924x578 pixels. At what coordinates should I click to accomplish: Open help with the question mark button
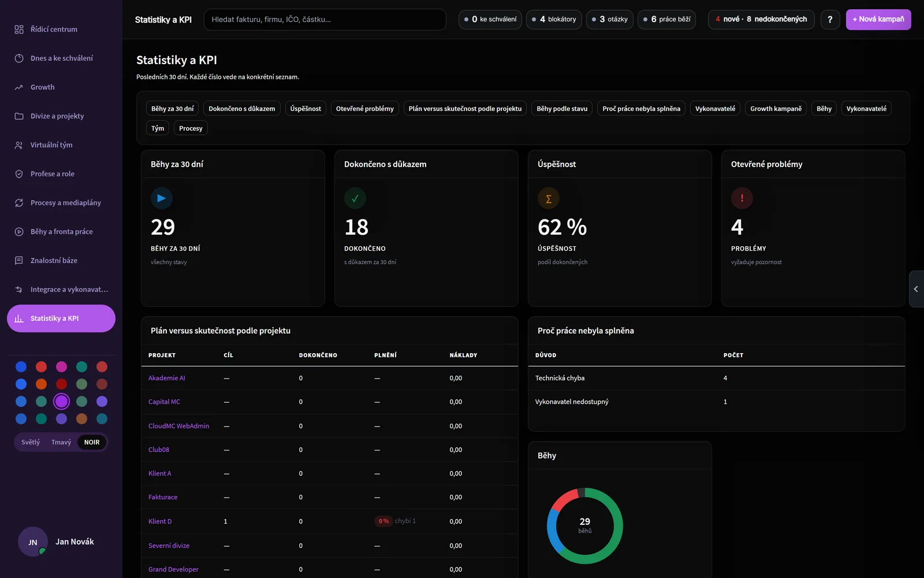(x=830, y=20)
